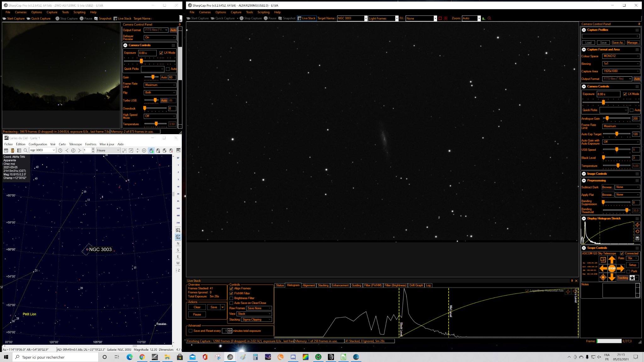Screen dimensions: 644x362
Task: Face the chart North with the N button
Action: click(x=178, y=244)
